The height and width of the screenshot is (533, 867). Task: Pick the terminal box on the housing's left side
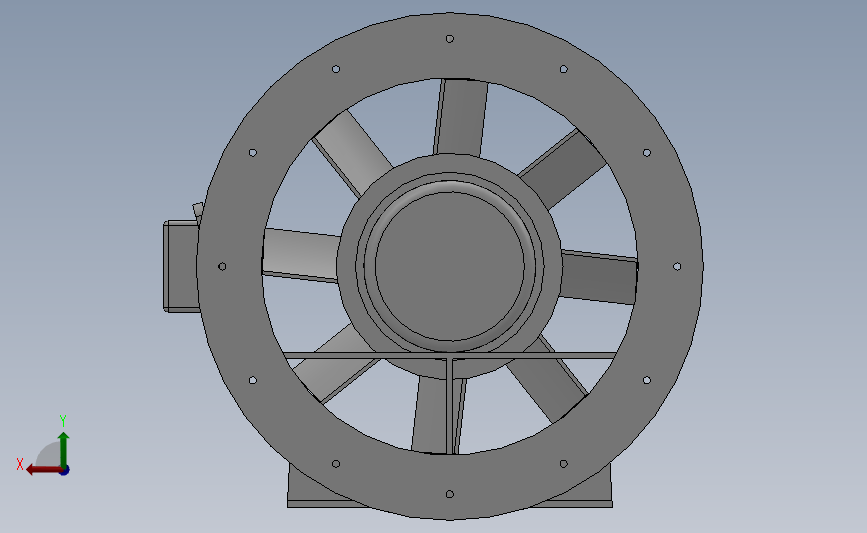(x=180, y=266)
